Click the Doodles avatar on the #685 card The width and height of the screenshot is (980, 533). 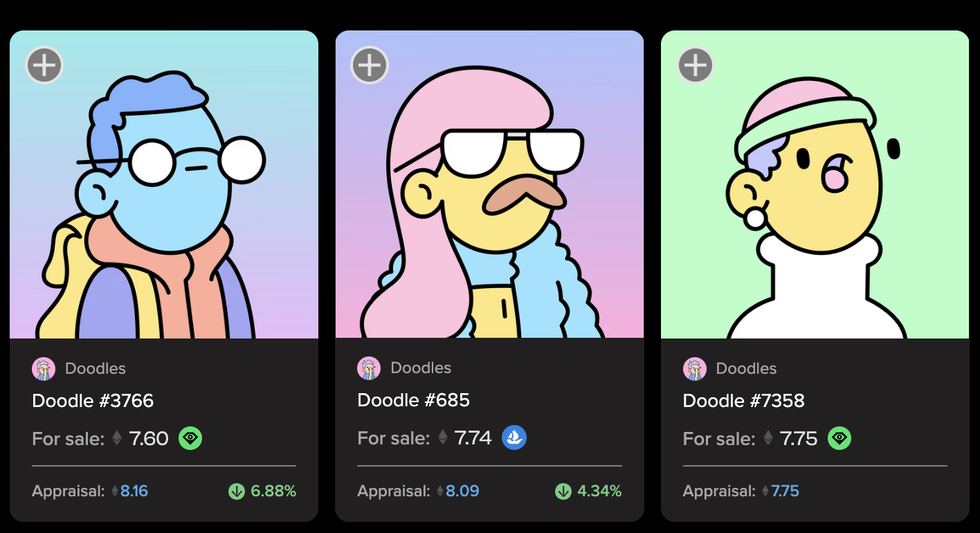[369, 368]
